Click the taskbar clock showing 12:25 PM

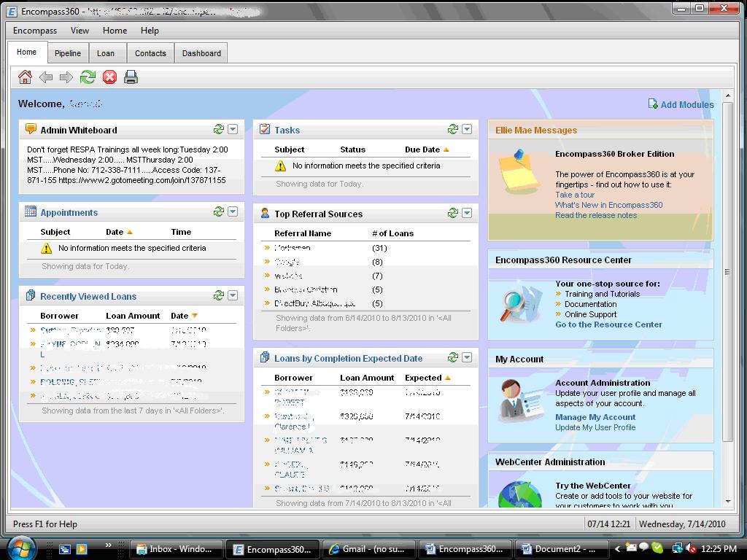(x=719, y=549)
